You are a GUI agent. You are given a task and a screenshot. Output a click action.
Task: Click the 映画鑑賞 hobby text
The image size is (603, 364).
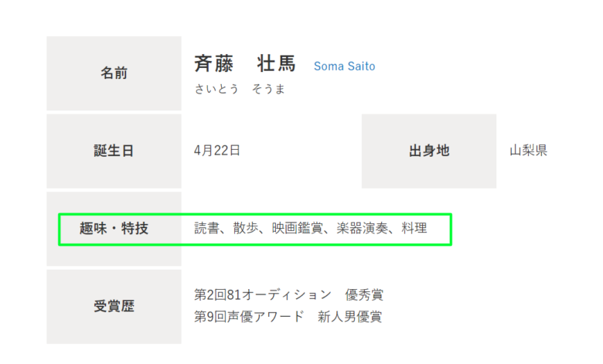(x=298, y=228)
